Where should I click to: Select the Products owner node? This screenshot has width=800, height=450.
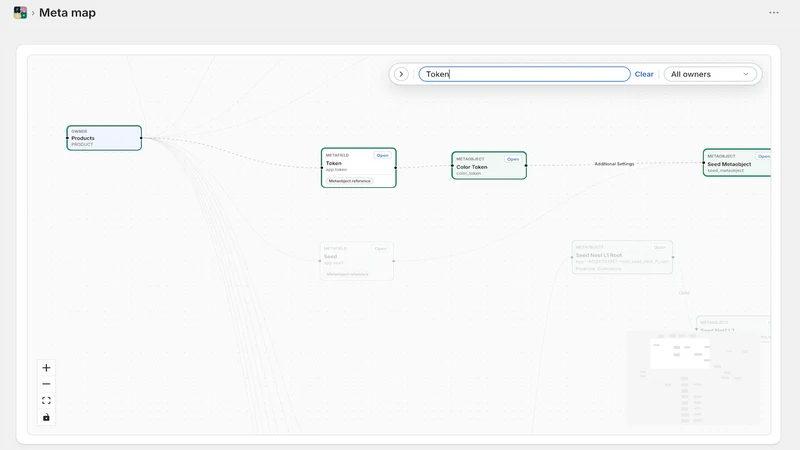pyautogui.click(x=104, y=138)
